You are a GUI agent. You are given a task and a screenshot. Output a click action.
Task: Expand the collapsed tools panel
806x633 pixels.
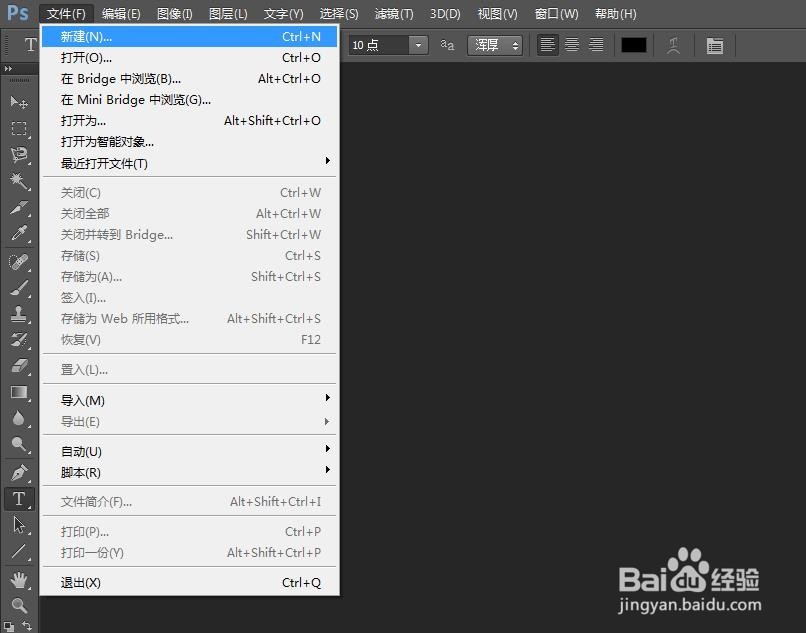click(x=8, y=68)
